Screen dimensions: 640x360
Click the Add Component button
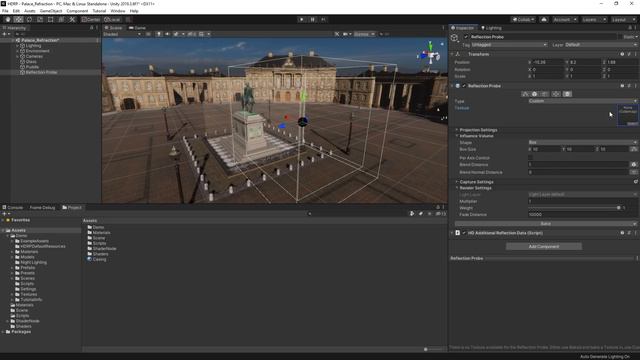[544, 247]
